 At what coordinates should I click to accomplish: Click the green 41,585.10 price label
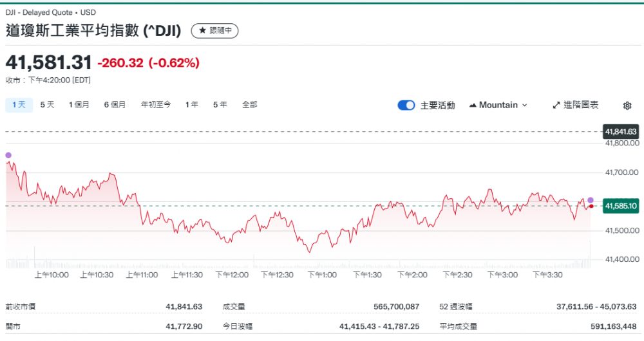[620, 206]
